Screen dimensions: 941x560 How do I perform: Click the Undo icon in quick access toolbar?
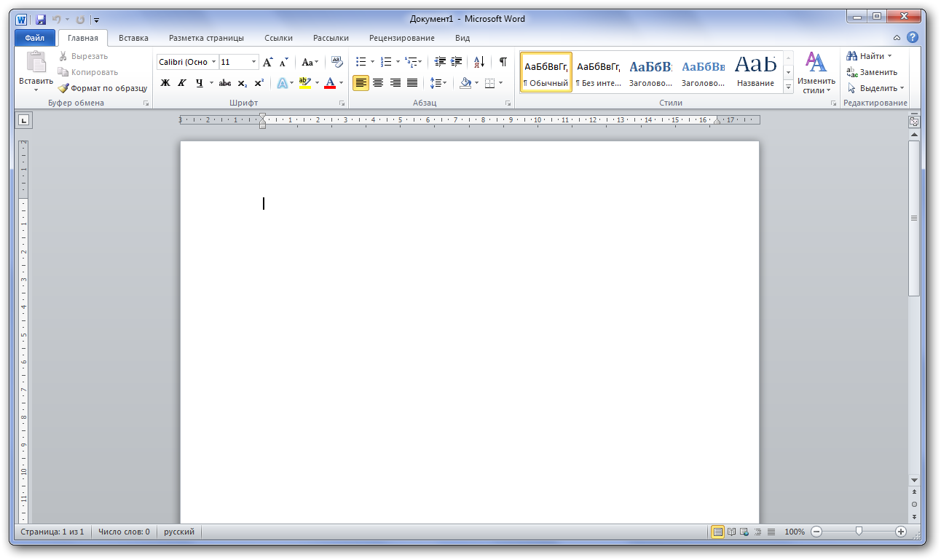(57, 19)
